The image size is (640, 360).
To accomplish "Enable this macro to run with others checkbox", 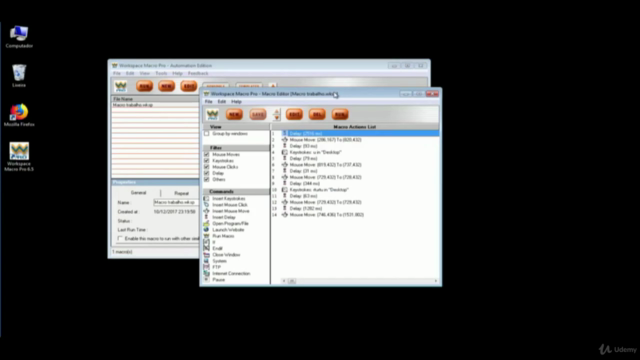I will point(120,238).
